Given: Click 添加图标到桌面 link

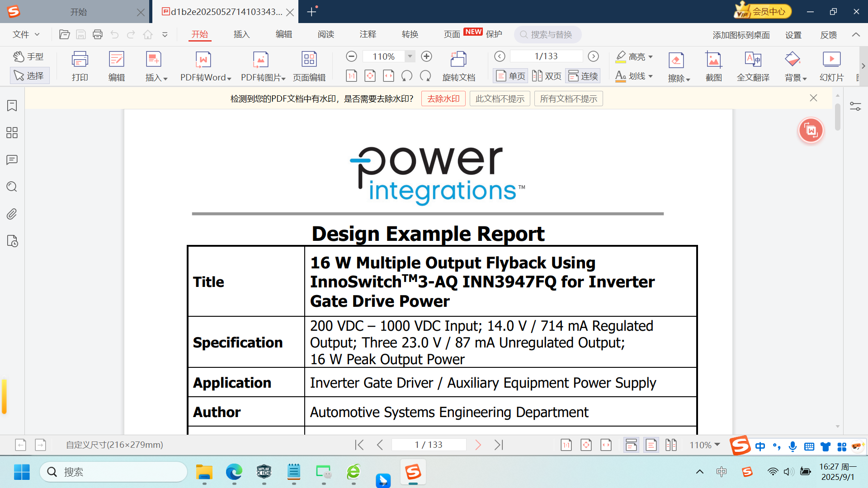Looking at the screenshot, I should pyautogui.click(x=741, y=35).
